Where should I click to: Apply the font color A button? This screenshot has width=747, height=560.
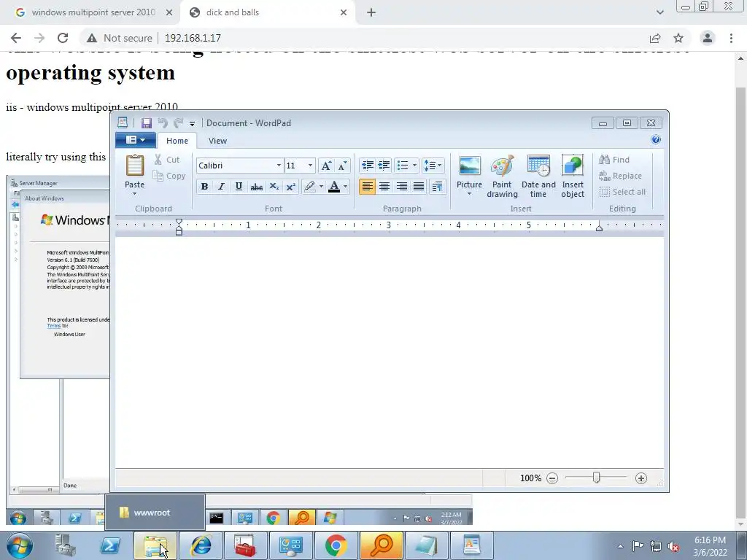(x=334, y=187)
